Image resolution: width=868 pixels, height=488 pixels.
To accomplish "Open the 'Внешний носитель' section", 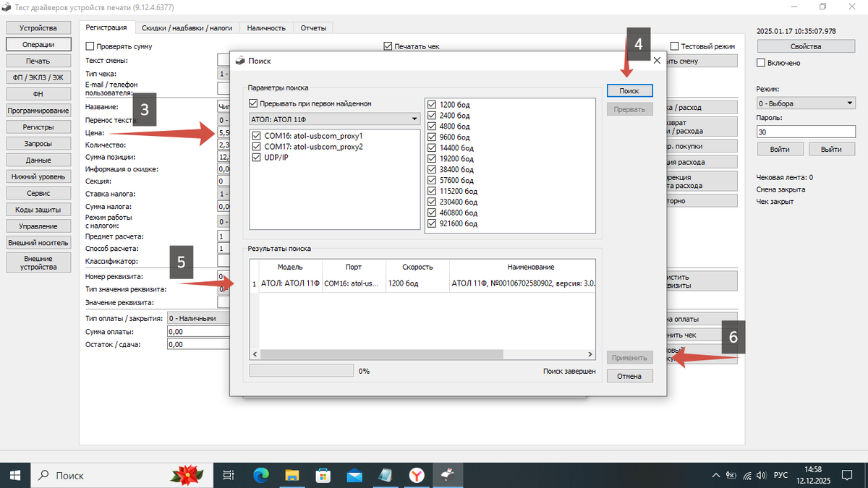I will click(x=38, y=243).
